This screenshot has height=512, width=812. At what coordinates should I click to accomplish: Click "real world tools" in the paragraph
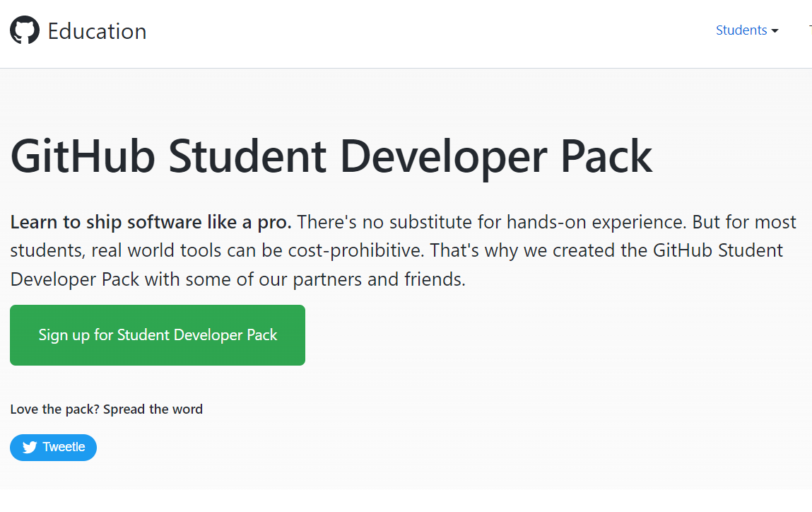click(x=141, y=251)
